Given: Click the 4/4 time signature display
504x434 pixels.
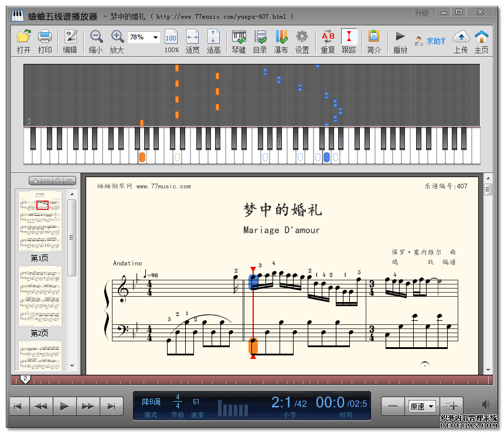Looking at the screenshot, I should 178,401.
